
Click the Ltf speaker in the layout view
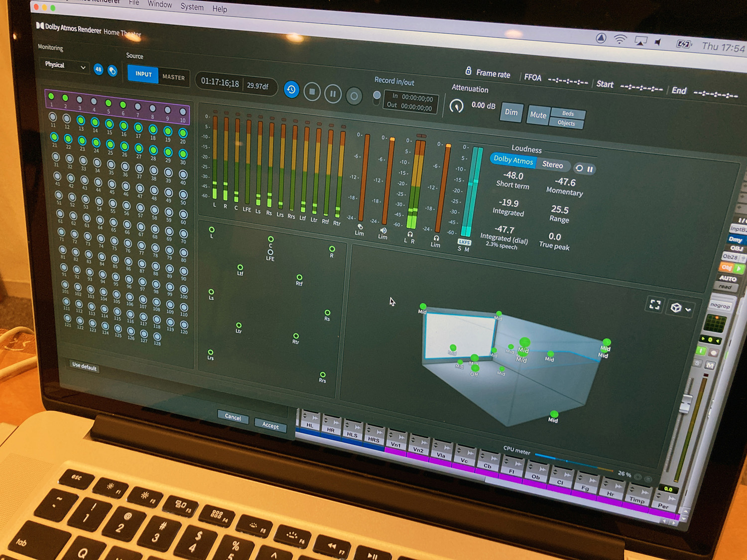[240, 268]
